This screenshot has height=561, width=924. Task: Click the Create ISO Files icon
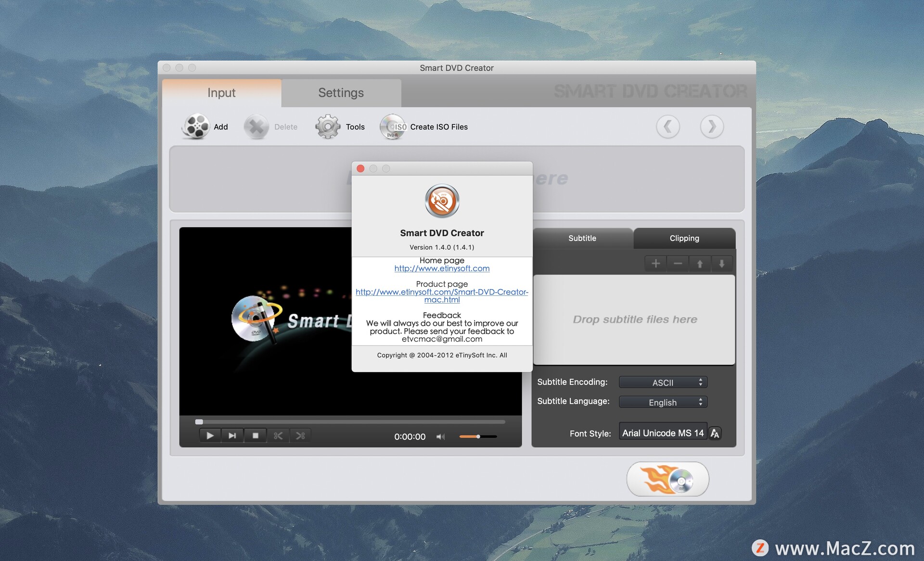390,127
